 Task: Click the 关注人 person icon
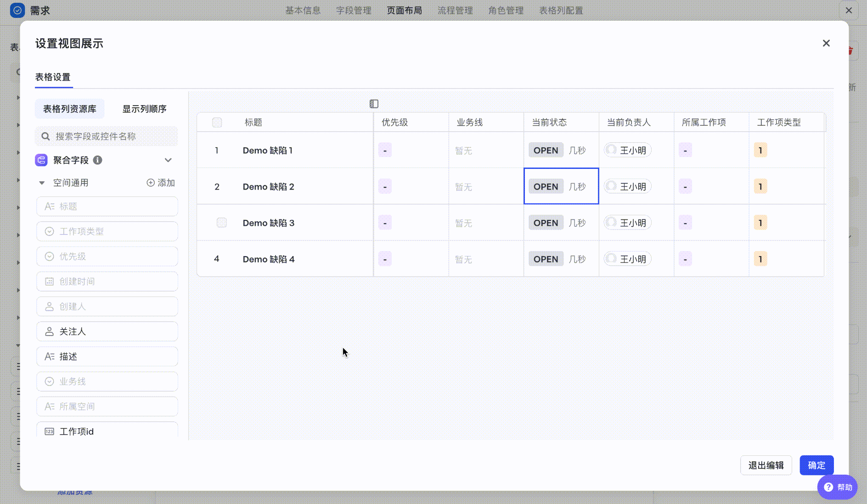coord(50,331)
